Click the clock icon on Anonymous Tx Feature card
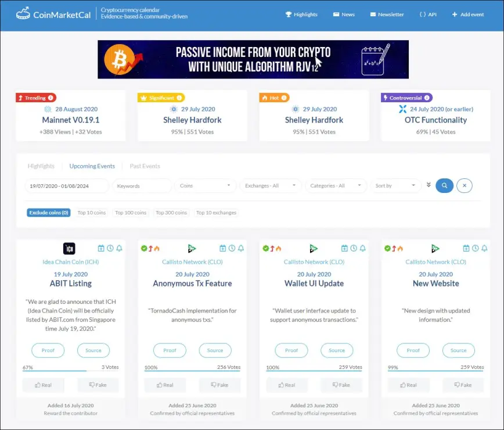Screen dimensions: 504x430 tap(232, 248)
